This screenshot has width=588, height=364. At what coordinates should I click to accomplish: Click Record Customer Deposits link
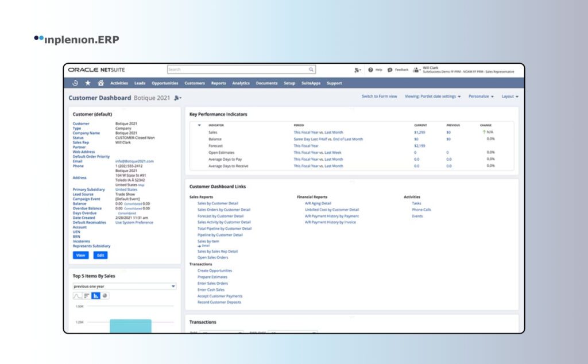tap(219, 302)
